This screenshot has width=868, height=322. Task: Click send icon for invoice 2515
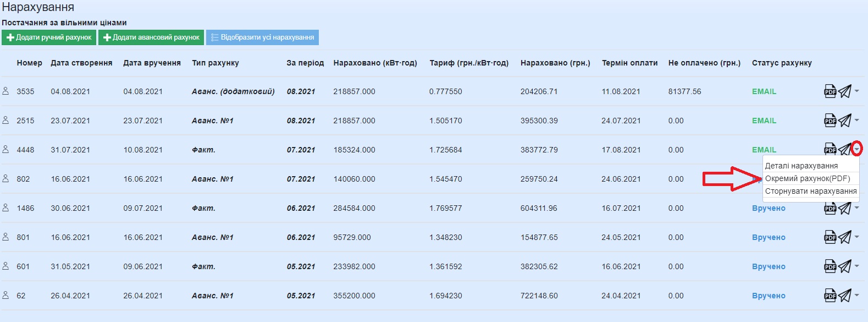point(844,121)
